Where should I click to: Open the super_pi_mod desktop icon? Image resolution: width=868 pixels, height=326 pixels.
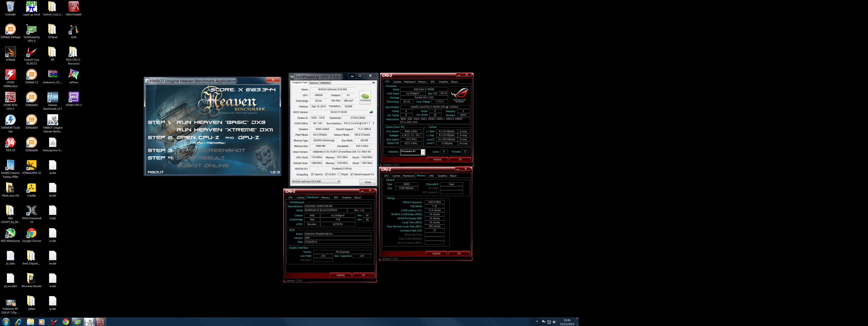(x=31, y=8)
